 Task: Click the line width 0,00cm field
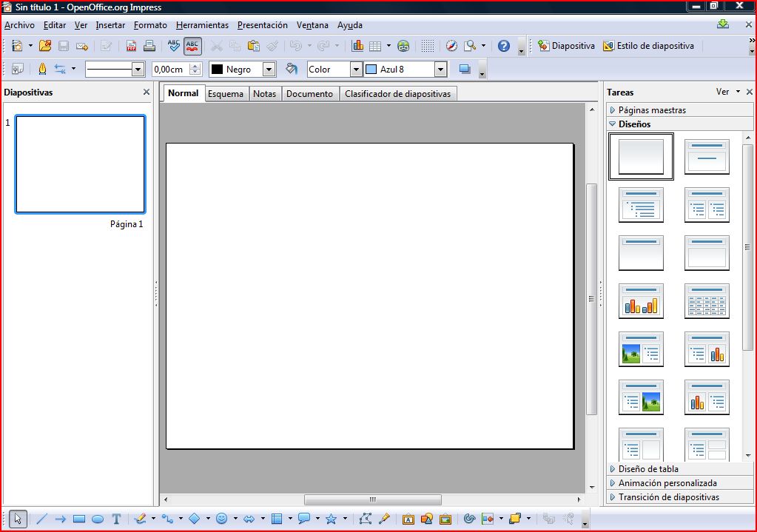(x=171, y=70)
